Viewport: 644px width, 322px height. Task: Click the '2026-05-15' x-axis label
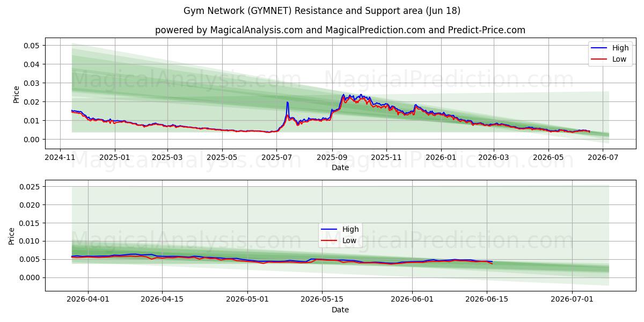(321, 300)
